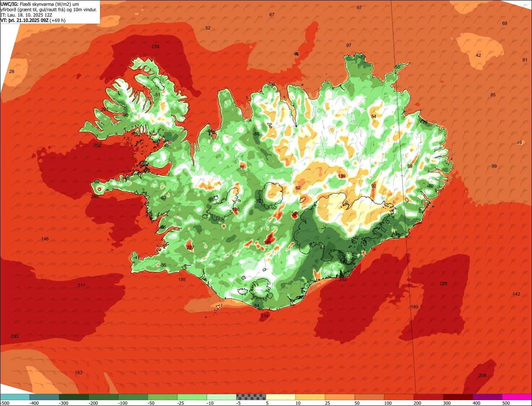
Task: Click the ocean value 67
Action: [x=272, y=15]
